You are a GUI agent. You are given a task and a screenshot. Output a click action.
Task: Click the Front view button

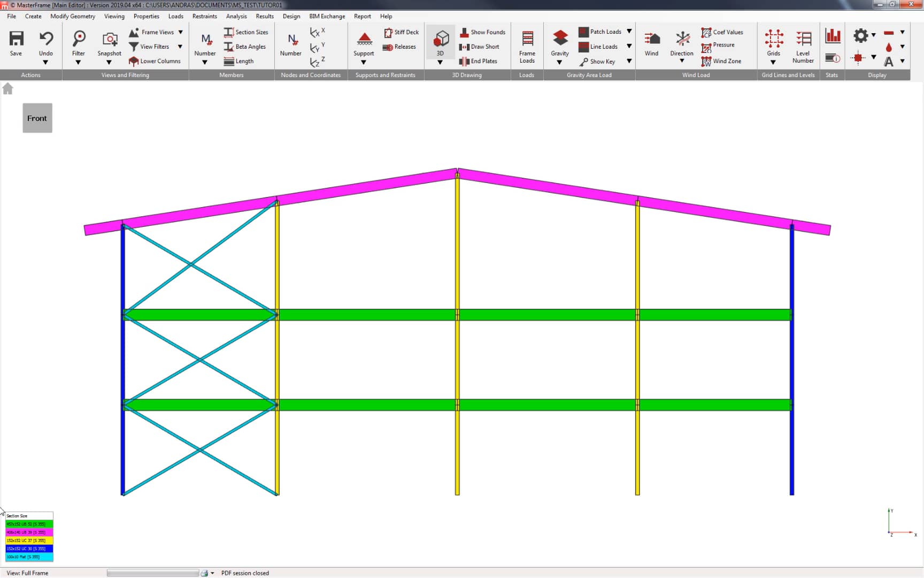coord(37,118)
